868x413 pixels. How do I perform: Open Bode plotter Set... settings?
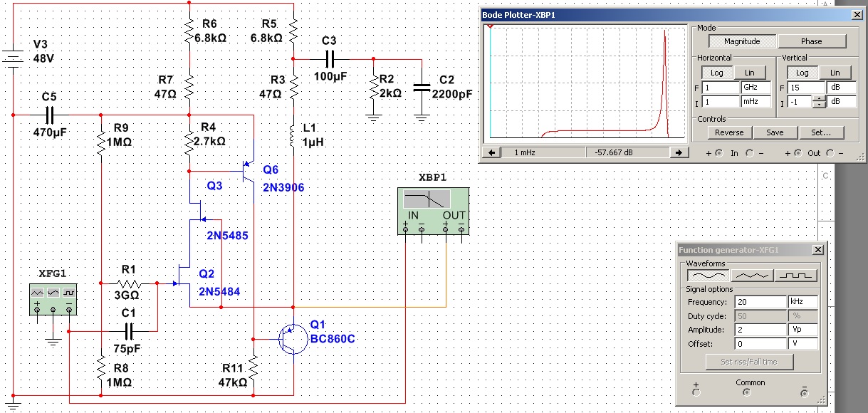click(x=820, y=132)
